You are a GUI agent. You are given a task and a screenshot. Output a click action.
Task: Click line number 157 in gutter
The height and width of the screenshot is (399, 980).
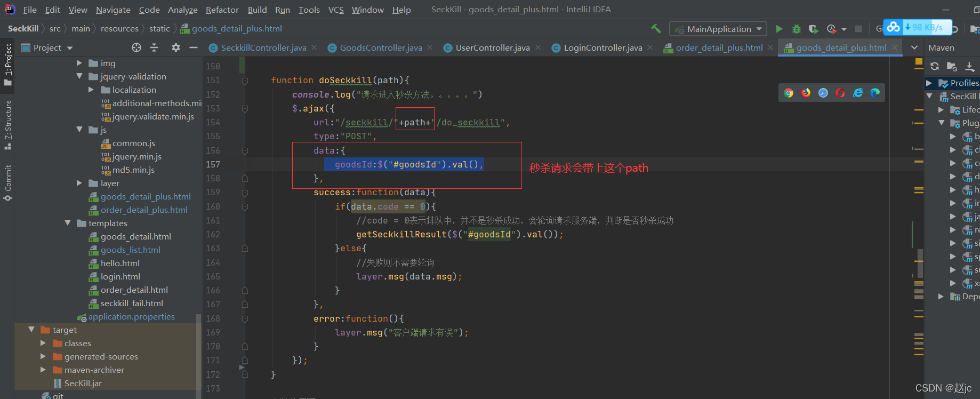click(x=213, y=164)
